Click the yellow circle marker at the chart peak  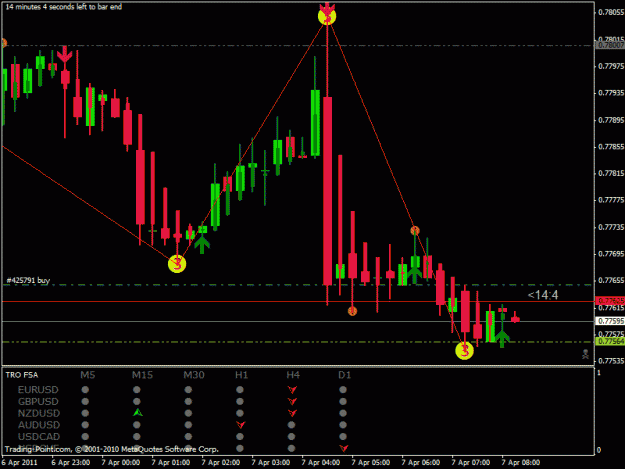tap(327, 16)
